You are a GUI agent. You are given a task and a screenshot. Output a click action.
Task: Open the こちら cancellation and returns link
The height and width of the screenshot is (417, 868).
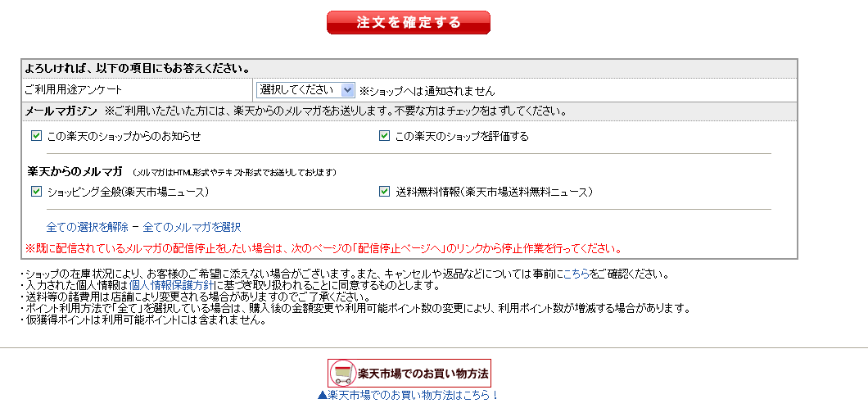[576, 274]
